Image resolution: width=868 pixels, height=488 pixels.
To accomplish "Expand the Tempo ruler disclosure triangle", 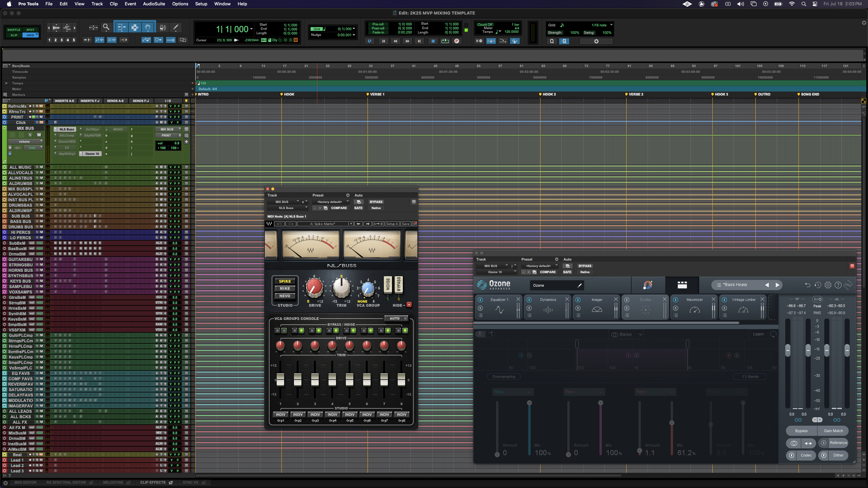I will (x=6, y=83).
